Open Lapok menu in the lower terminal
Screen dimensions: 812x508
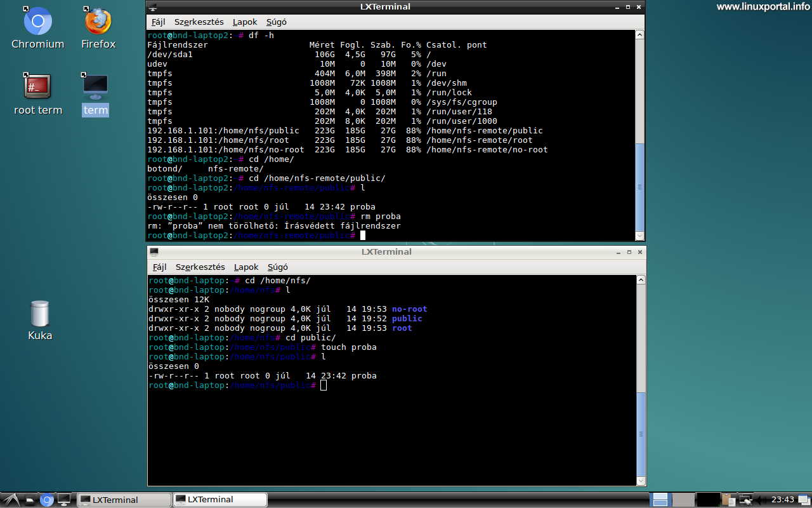246,267
